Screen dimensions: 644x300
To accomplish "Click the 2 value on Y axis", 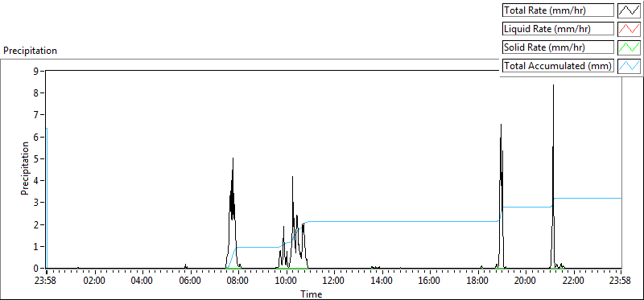I will pyautogui.click(x=36, y=224).
